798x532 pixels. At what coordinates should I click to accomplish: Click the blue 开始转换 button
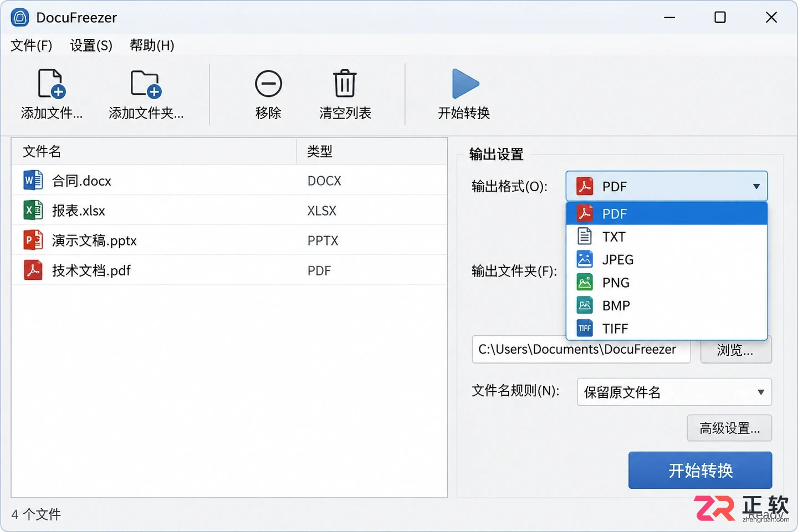point(700,470)
